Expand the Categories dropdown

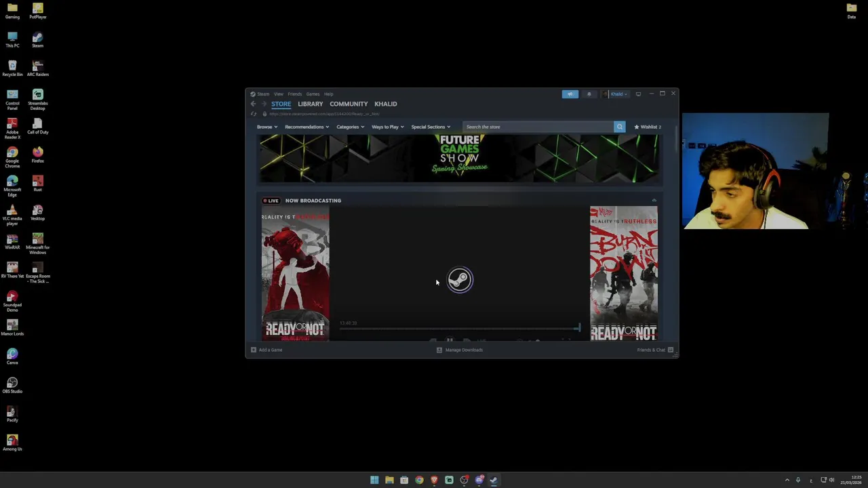[350, 127]
